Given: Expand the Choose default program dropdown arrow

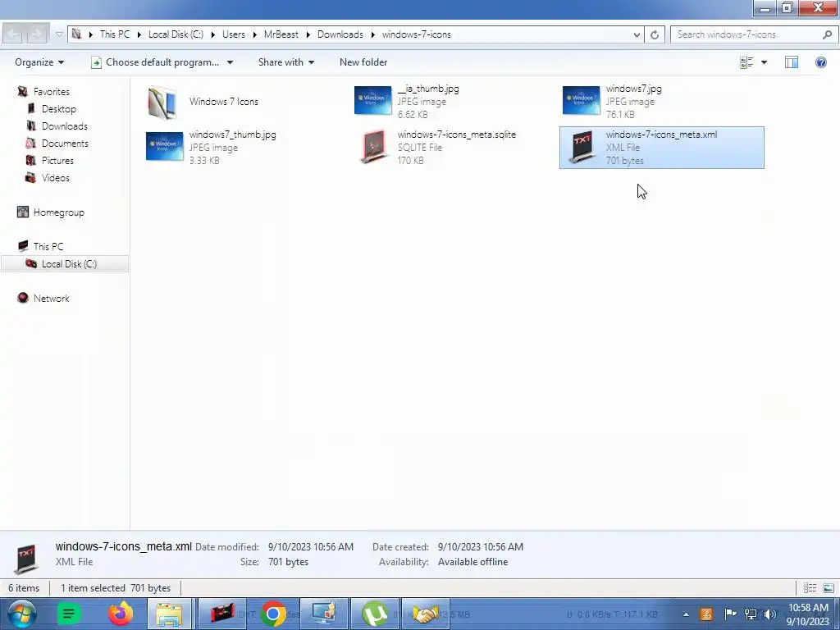Looking at the screenshot, I should click(230, 62).
